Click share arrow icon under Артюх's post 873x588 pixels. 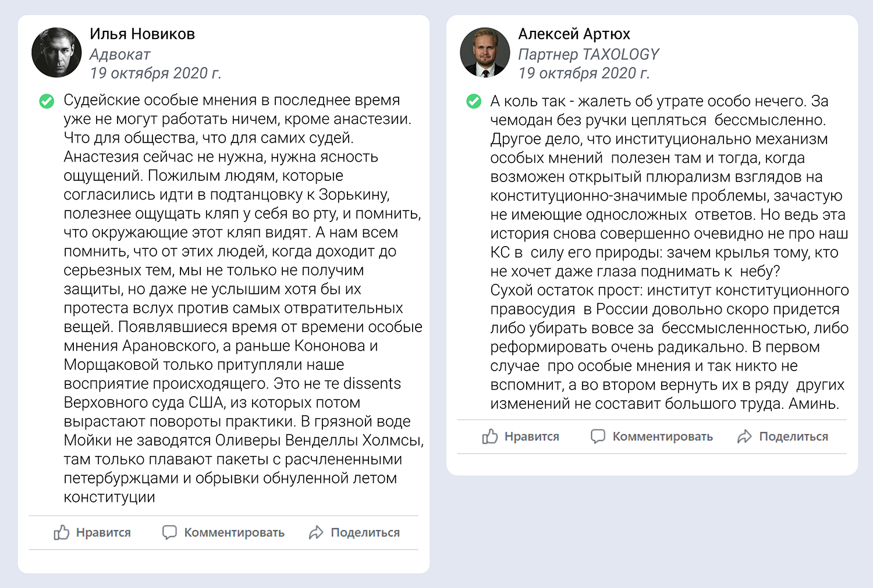(744, 436)
